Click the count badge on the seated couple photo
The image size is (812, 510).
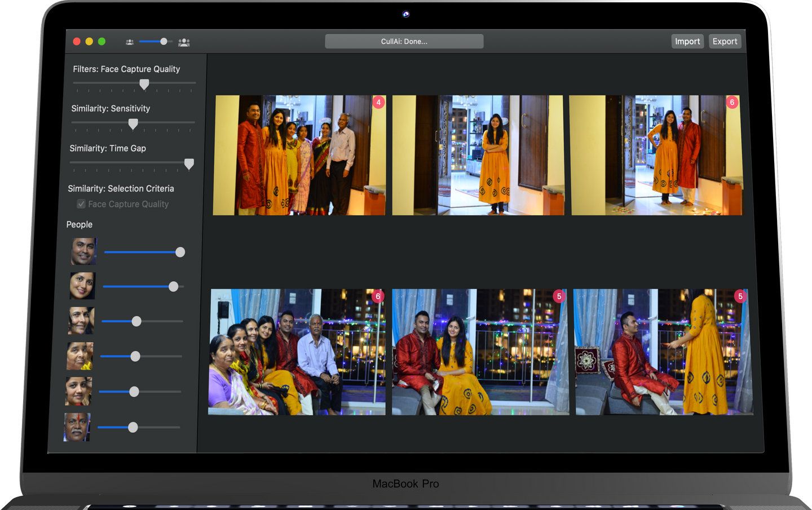559,296
